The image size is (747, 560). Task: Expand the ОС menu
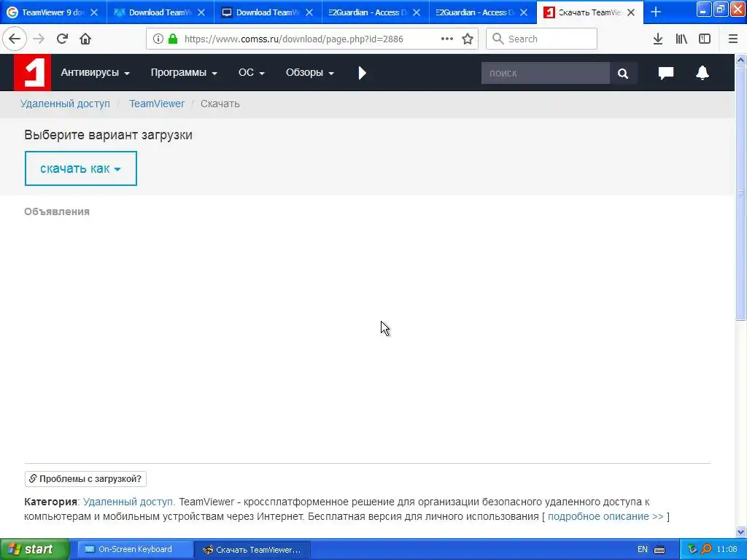(251, 72)
